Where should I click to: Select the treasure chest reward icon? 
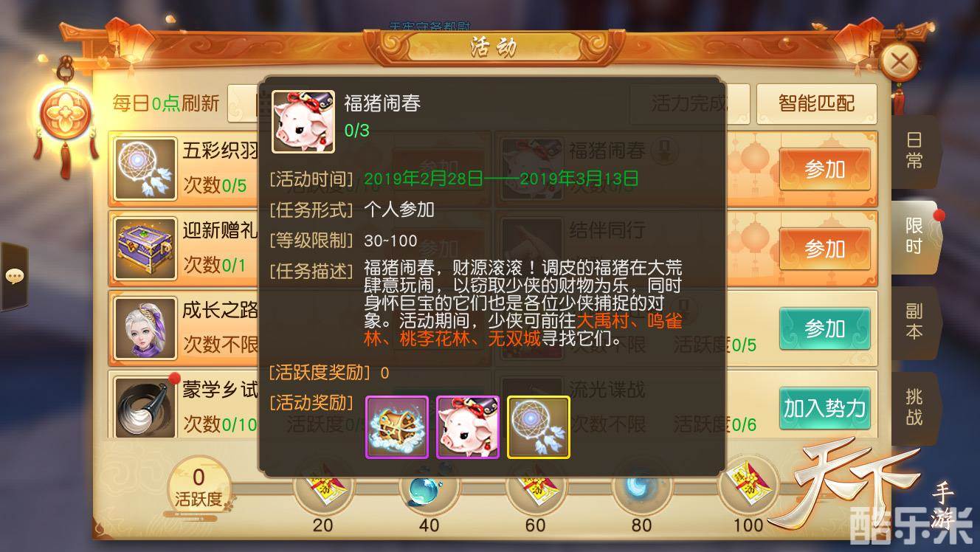[x=397, y=427]
